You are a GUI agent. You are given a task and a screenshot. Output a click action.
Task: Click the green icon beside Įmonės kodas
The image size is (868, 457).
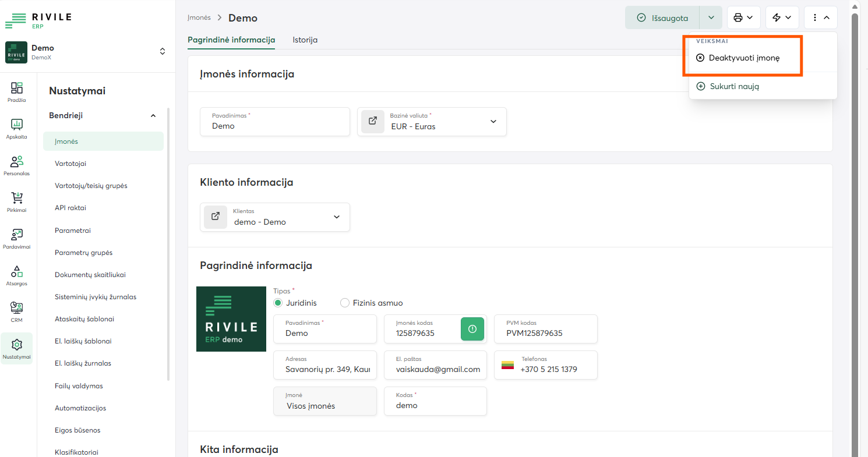pos(472,329)
